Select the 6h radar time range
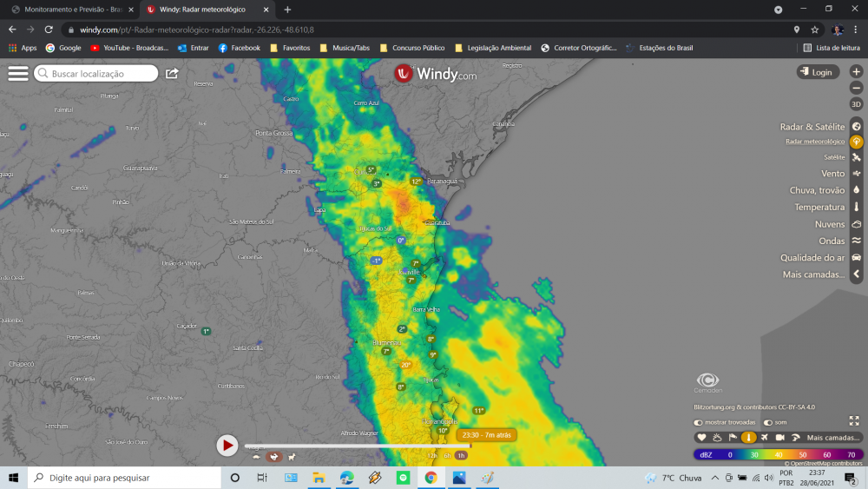The height and width of the screenshot is (489, 868). pyautogui.click(x=447, y=456)
